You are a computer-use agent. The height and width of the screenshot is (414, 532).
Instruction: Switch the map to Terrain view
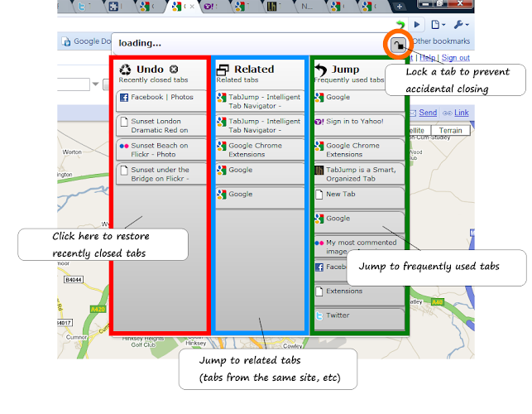coord(450,131)
